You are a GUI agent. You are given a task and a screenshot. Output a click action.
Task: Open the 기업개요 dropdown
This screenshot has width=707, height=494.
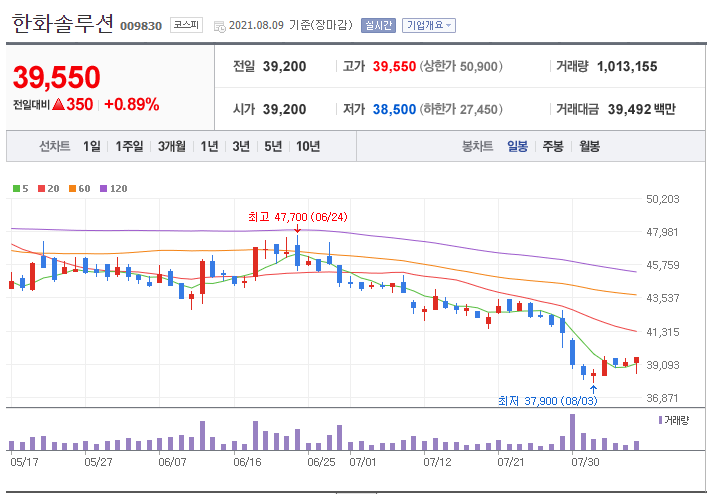pos(429,25)
